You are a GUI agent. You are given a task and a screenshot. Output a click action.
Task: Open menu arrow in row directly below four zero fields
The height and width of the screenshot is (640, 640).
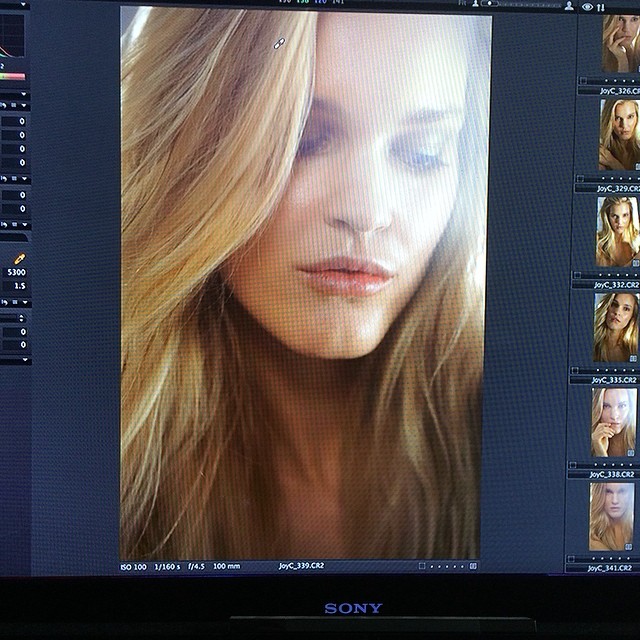pyautogui.click(x=24, y=178)
